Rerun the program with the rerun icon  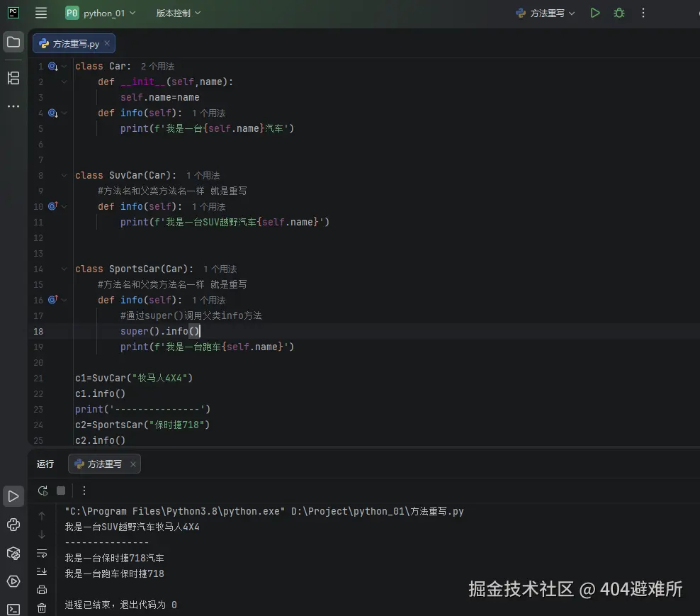(x=43, y=491)
